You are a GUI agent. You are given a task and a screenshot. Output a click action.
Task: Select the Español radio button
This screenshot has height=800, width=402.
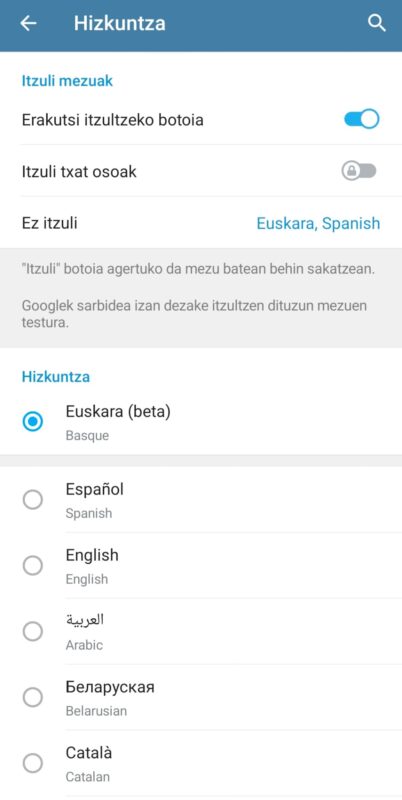pyautogui.click(x=33, y=499)
